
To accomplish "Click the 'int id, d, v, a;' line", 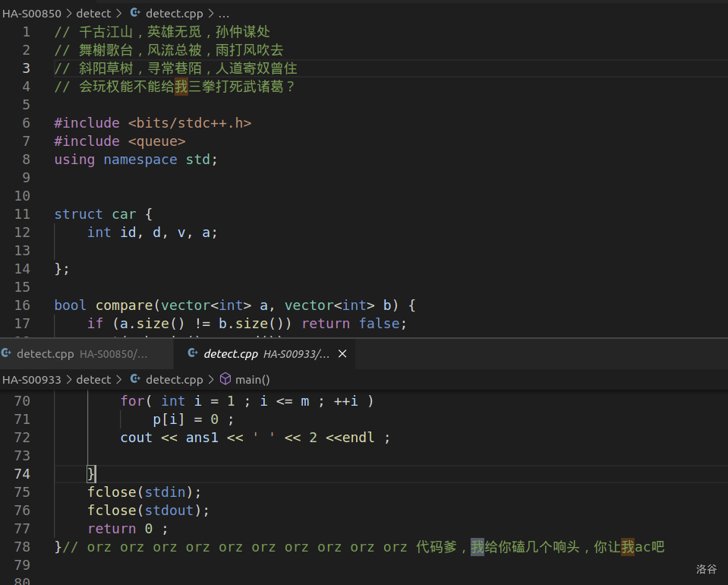I will 153,232.
